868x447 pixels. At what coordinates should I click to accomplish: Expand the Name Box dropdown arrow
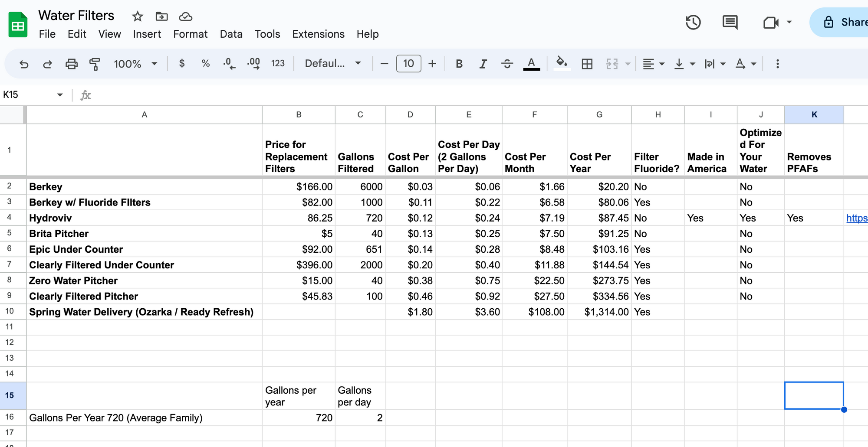[x=60, y=95]
